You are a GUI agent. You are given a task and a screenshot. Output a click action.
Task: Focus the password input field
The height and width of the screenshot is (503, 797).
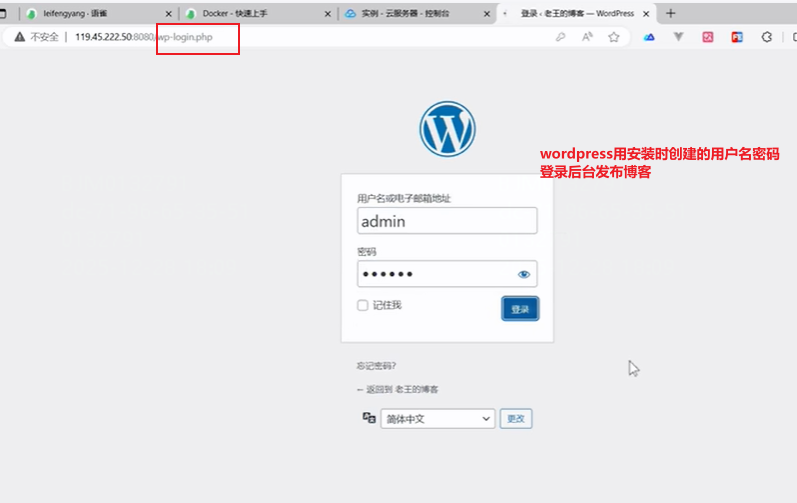447,274
